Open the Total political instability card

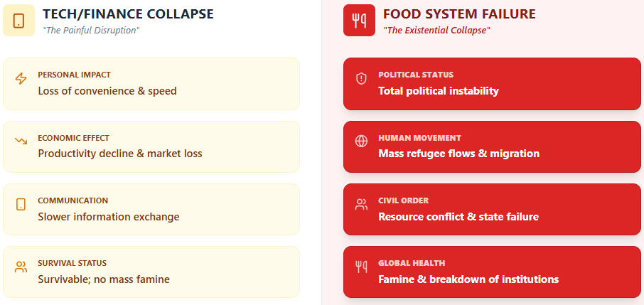[492, 84]
